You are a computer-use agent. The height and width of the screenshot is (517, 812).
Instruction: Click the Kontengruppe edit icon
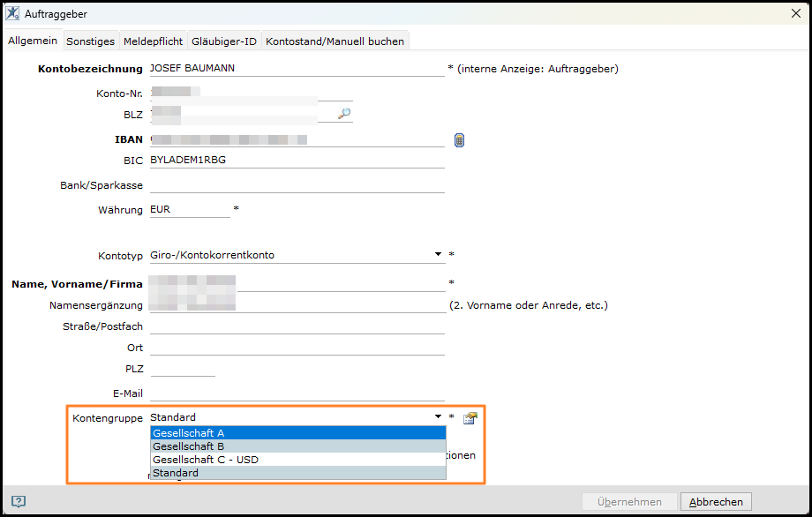(x=470, y=418)
